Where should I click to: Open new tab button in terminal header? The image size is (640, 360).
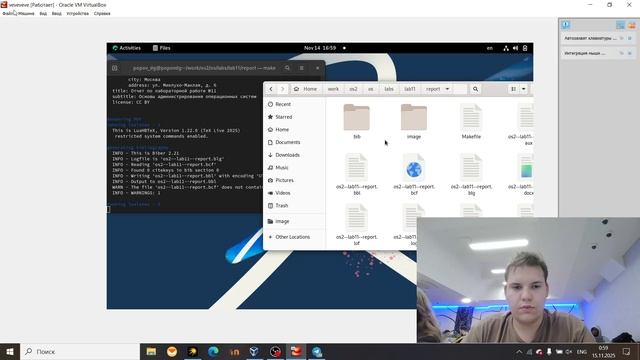point(115,68)
